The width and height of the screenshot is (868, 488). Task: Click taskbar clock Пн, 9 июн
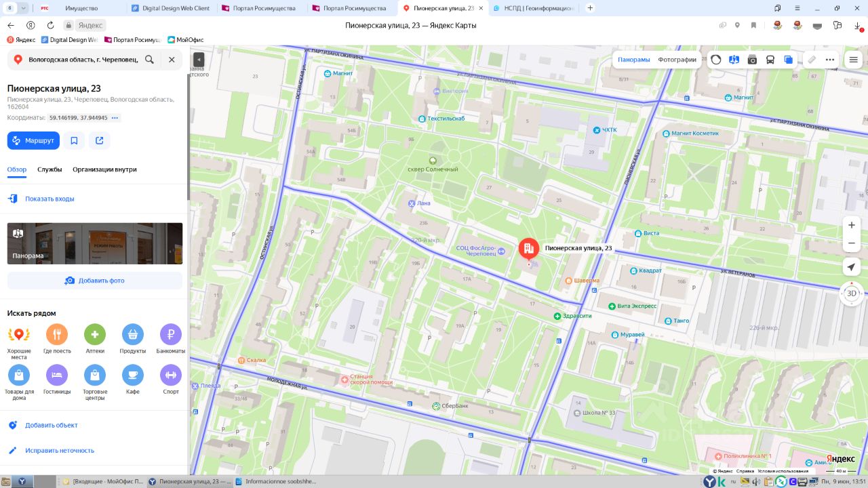coord(843,481)
